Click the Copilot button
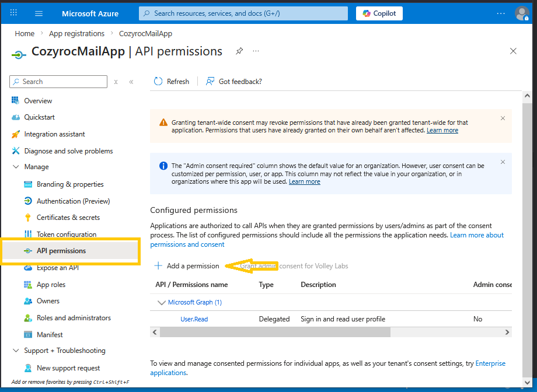Image resolution: width=537 pixels, height=392 pixels. [x=379, y=13]
